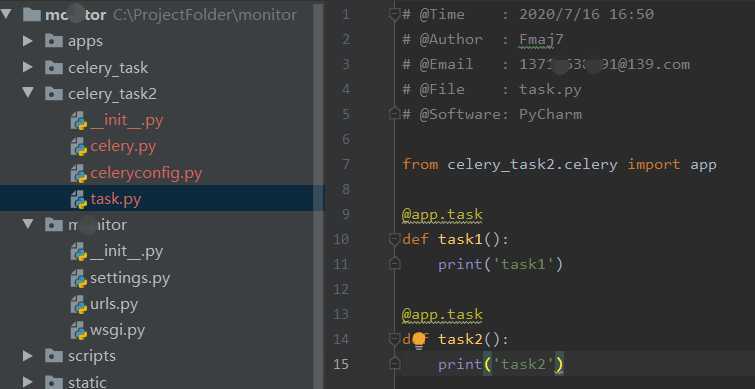Click line number 7 in the gutter
755x389 pixels.
tap(345, 165)
